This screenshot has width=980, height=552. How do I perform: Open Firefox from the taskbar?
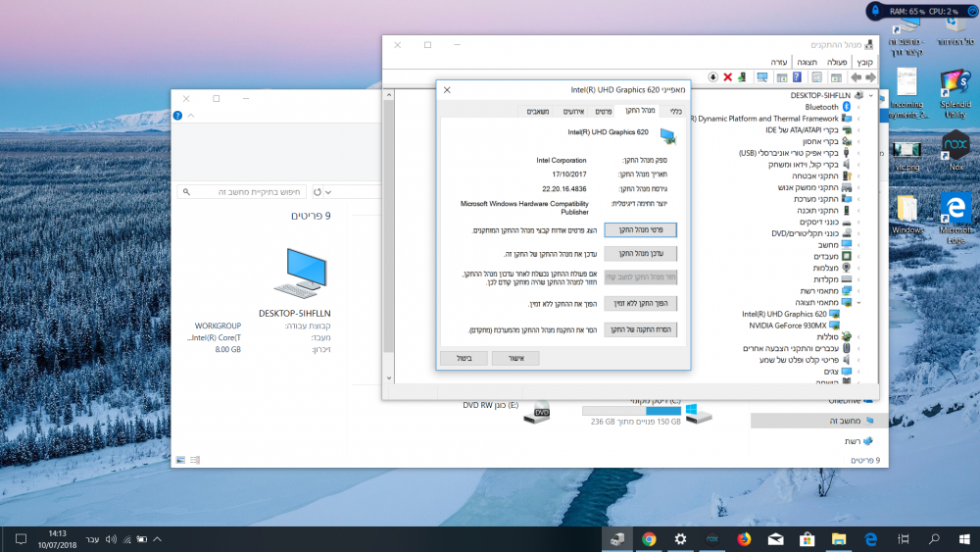point(744,539)
